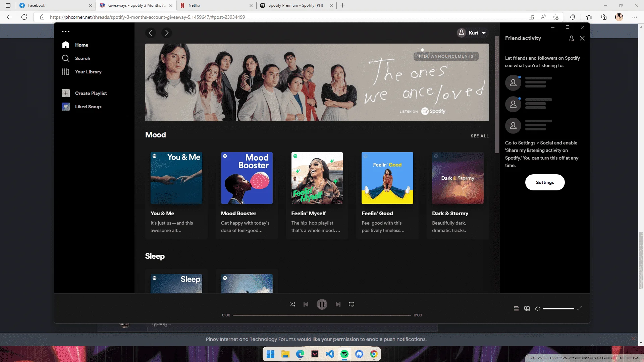Screen dimensions: 644x362
Task: Open the Spotify three-dots menu
Action: pos(66,32)
